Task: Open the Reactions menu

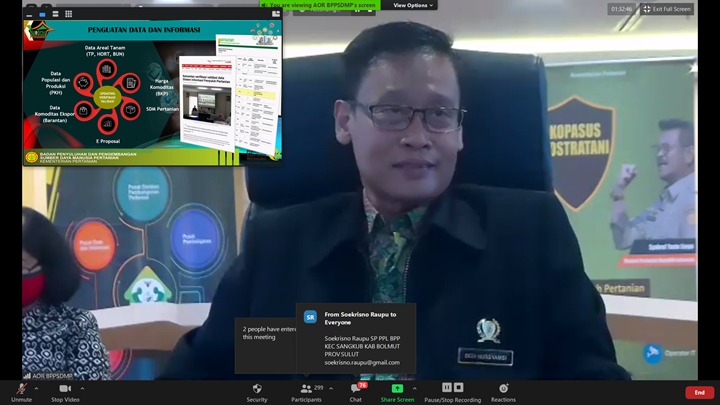Action: 503,389
